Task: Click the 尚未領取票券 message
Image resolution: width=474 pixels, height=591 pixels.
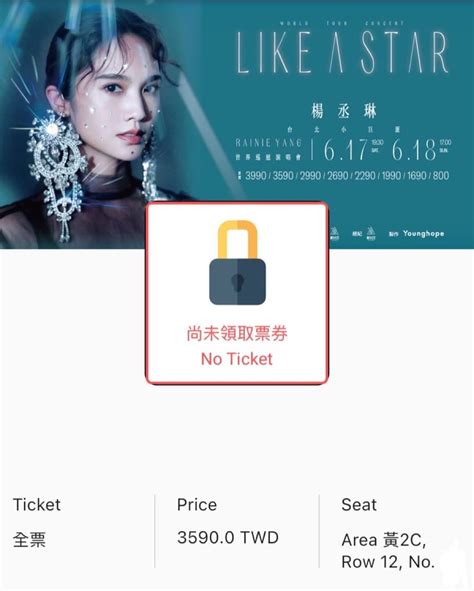Action: [x=237, y=334]
